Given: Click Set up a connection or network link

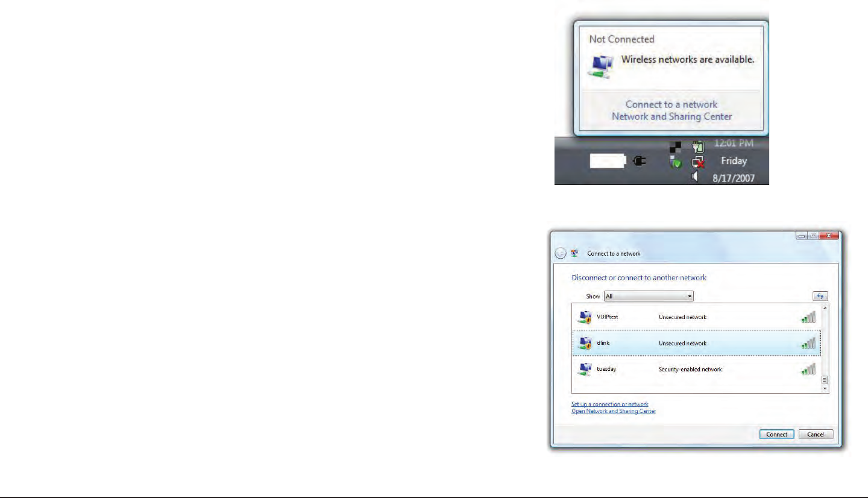Looking at the screenshot, I should 610,405.
